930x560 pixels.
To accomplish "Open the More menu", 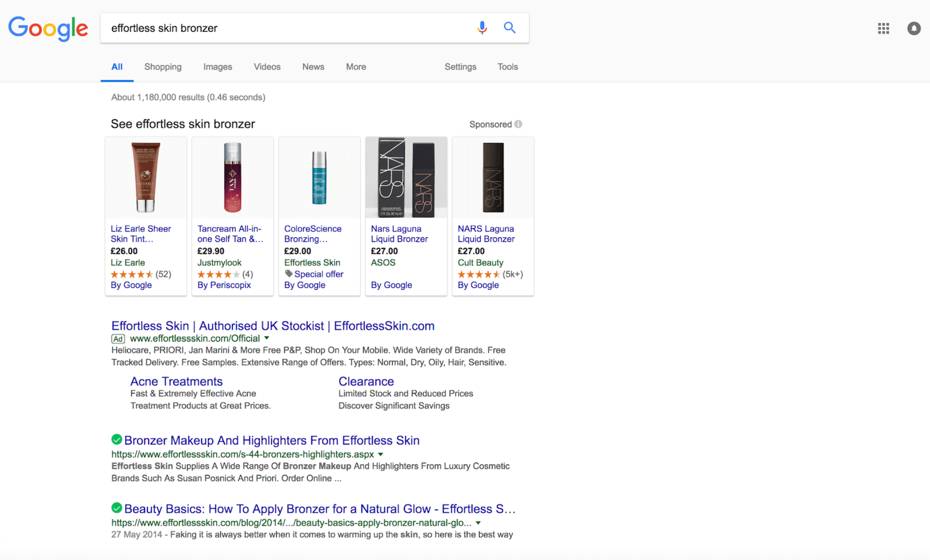I will pos(356,67).
